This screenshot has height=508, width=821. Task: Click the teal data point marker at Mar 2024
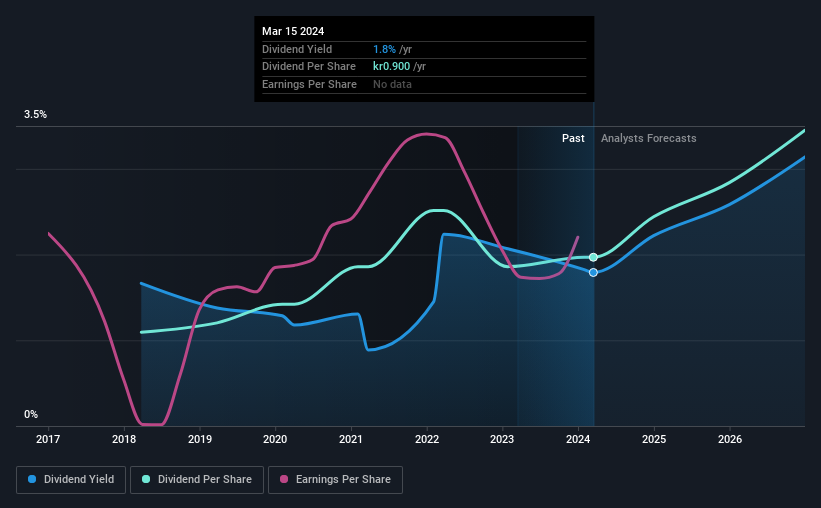(x=593, y=257)
